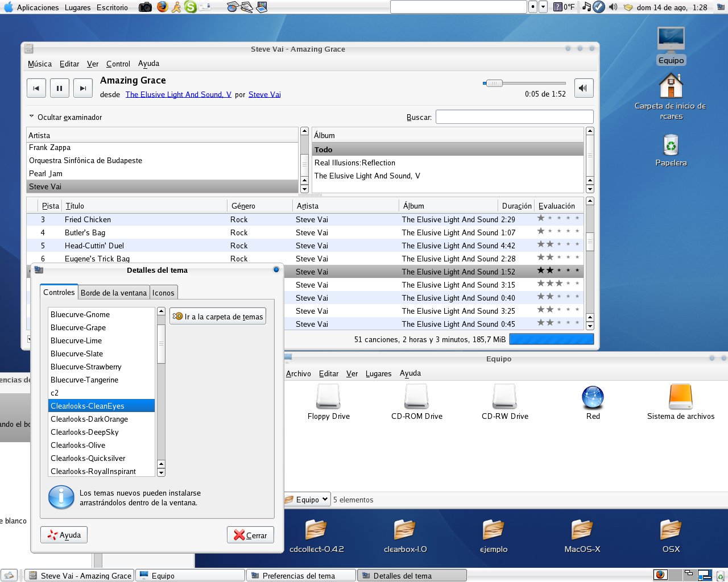Close the theme details dialog with Cerrar
Screen dimensions: 728x582
tap(250, 535)
